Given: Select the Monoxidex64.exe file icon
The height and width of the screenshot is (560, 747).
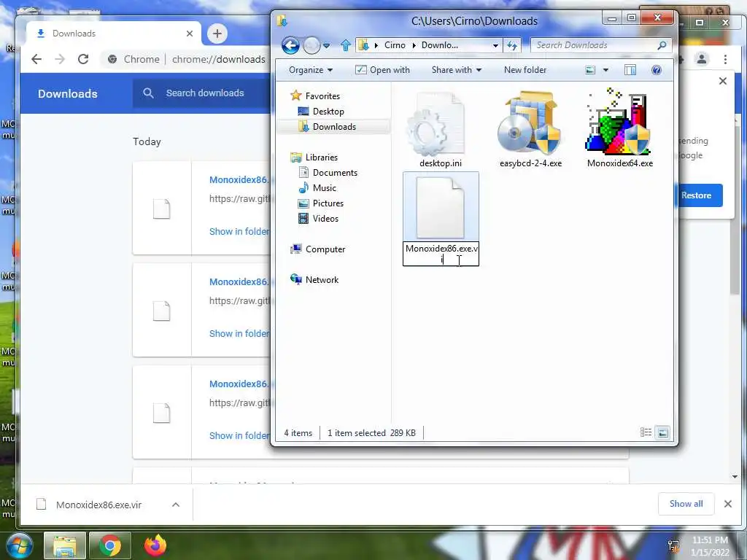Looking at the screenshot, I should pos(619,122).
